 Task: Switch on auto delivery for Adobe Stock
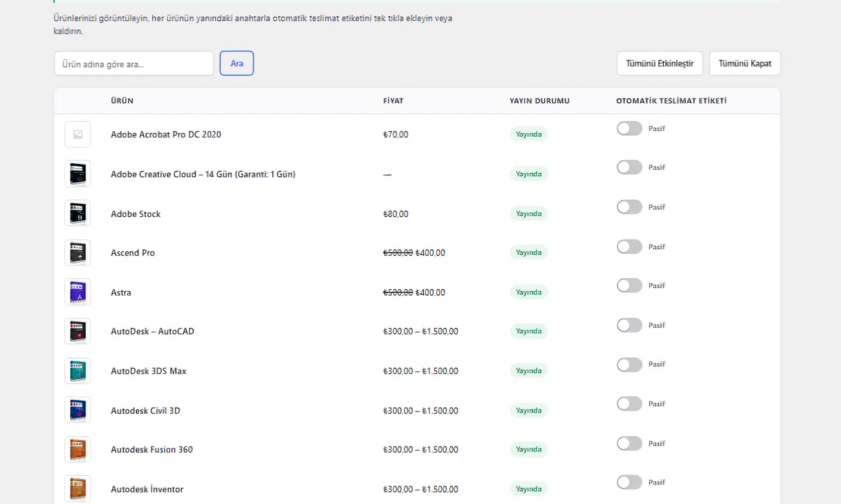pos(629,207)
